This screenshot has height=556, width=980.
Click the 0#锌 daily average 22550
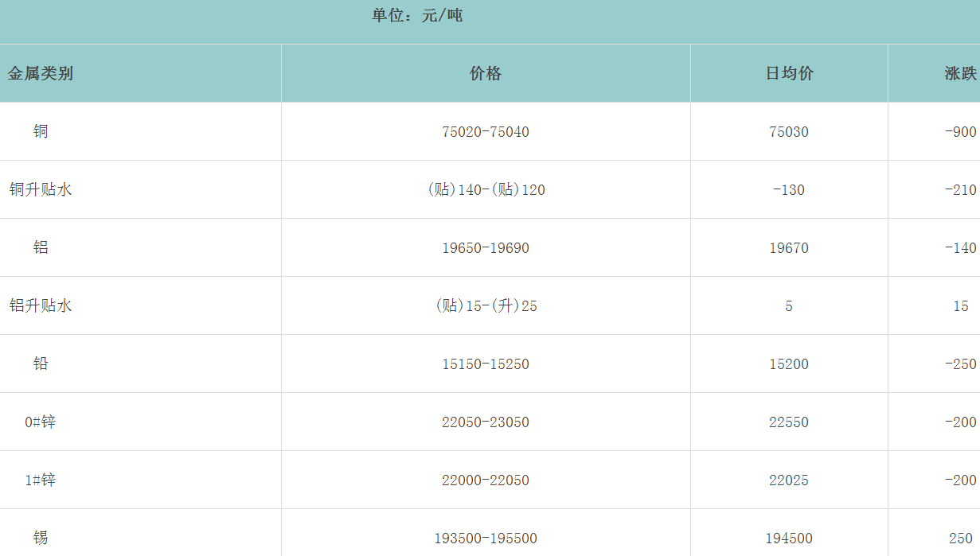[x=789, y=422]
